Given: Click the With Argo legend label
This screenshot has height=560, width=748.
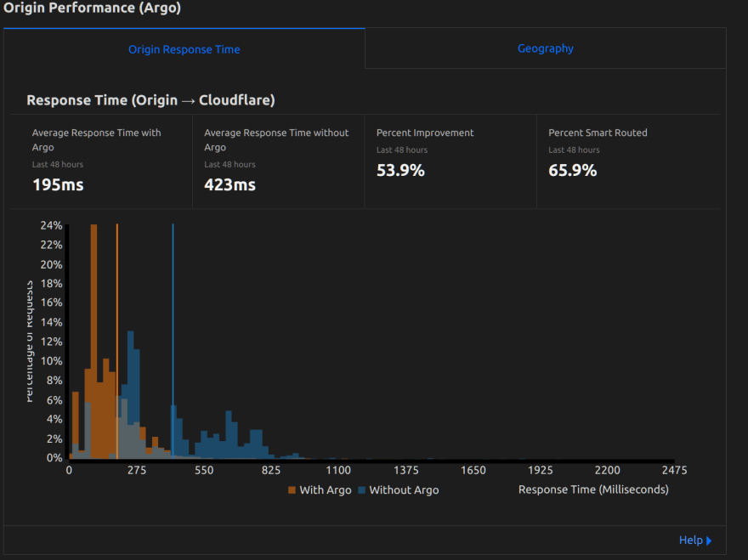Looking at the screenshot, I should coord(326,489).
